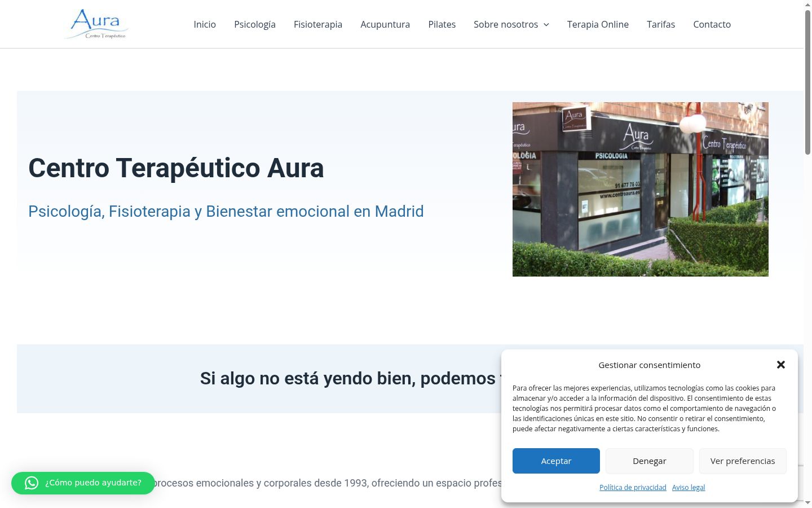Image resolution: width=812 pixels, height=508 pixels.
Task: Deny cookies with the Denegar button
Action: pyautogui.click(x=650, y=461)
